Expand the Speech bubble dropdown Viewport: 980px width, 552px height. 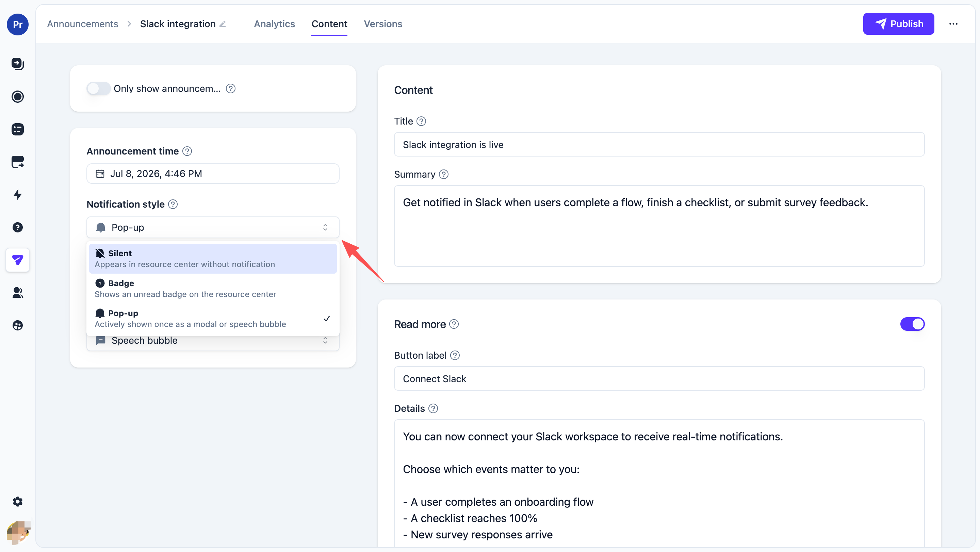213,340
